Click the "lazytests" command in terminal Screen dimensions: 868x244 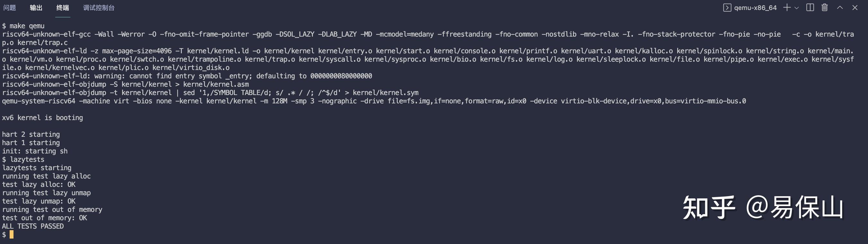[27, 160]
